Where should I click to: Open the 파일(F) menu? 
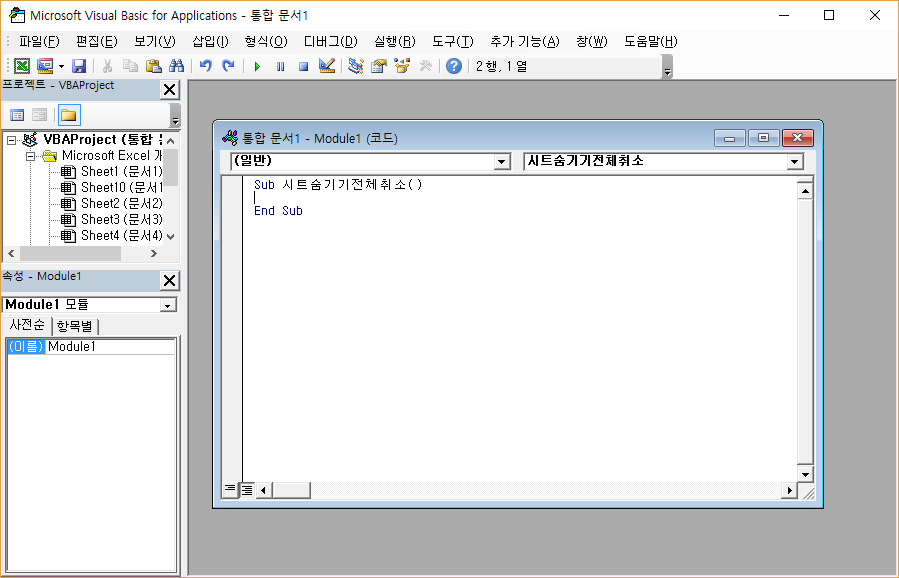[39, 41]
